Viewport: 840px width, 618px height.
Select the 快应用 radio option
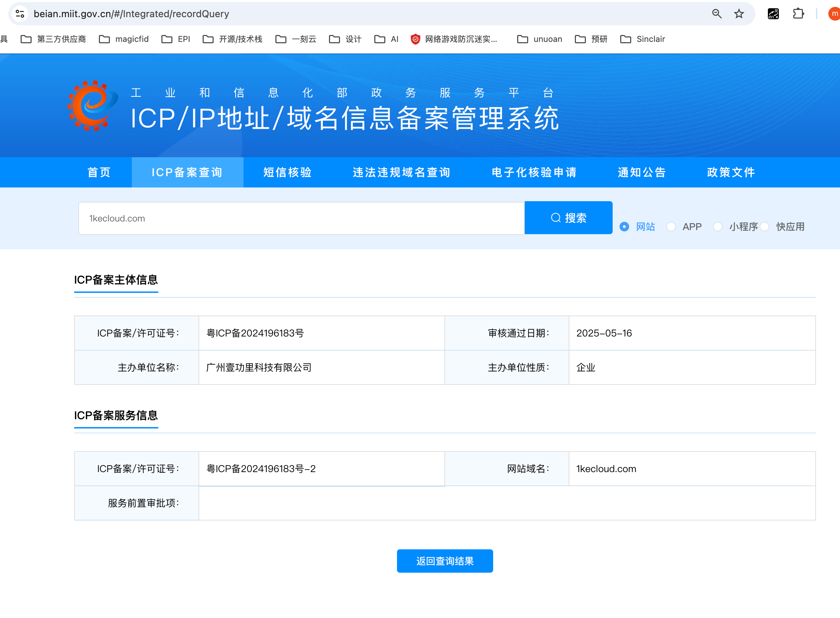(764, 227)
